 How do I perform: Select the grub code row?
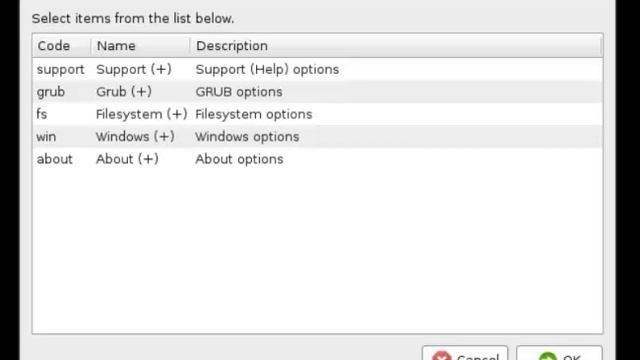coord(317,92)
